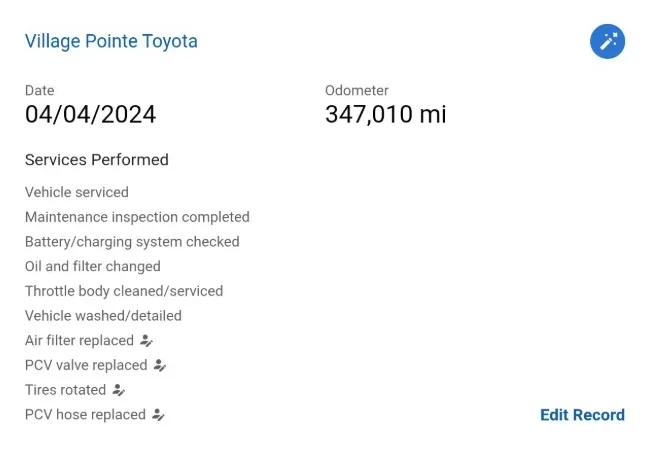The height and width of the screenshot is (456, 653).
Task: Select Throttle body cleaned/serviced entry
Action: pos(124,291)
